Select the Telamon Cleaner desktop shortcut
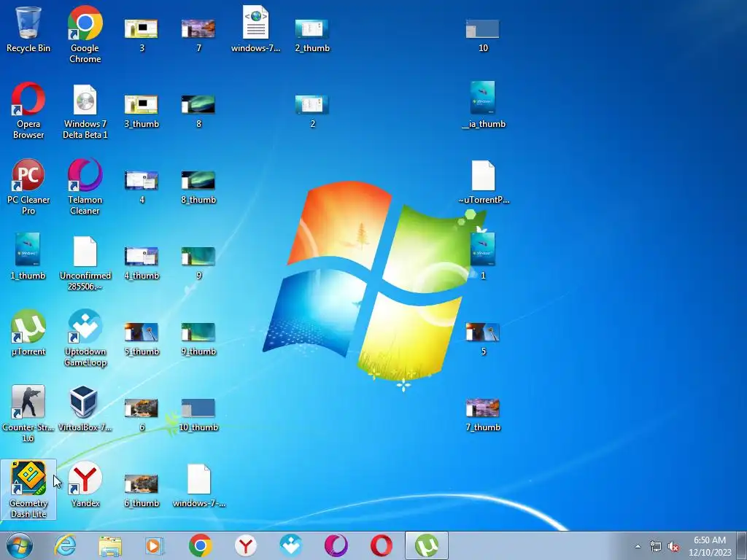 (85, 187)
